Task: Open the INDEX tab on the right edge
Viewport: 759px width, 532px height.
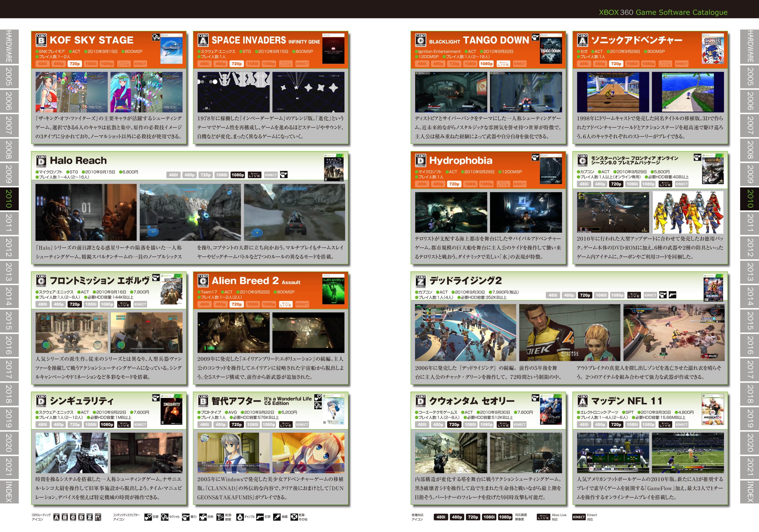Action: point(750,492)
